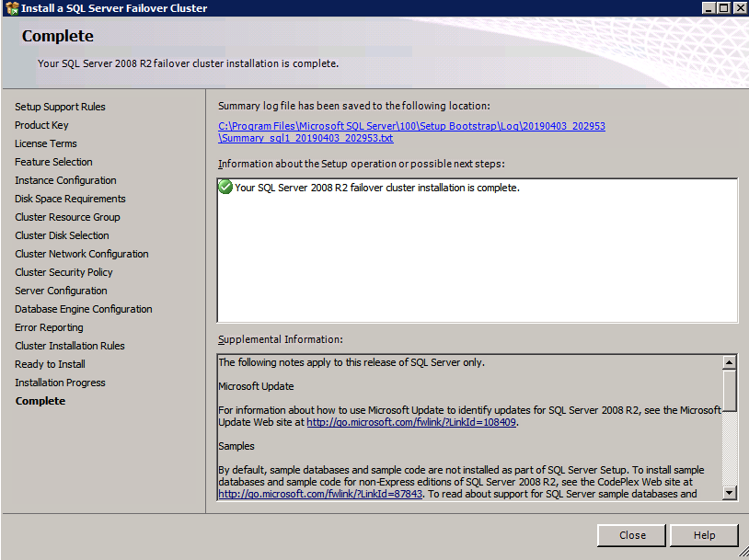749x560 pixels.
Task: Click the resize grip in window corner
Action: (742, 553)
